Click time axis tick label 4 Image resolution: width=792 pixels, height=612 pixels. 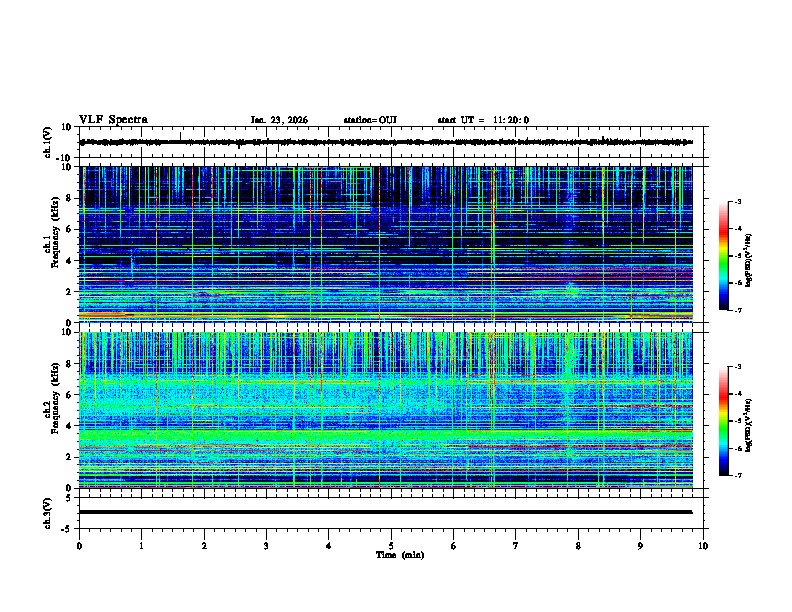[329, 546]
